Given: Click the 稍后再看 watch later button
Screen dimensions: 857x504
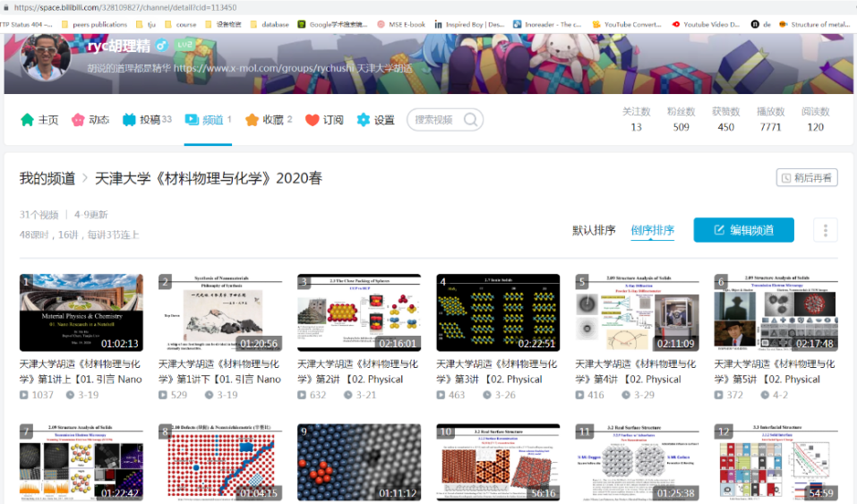Looking at the screenshot, I should [x=806, y=177].
